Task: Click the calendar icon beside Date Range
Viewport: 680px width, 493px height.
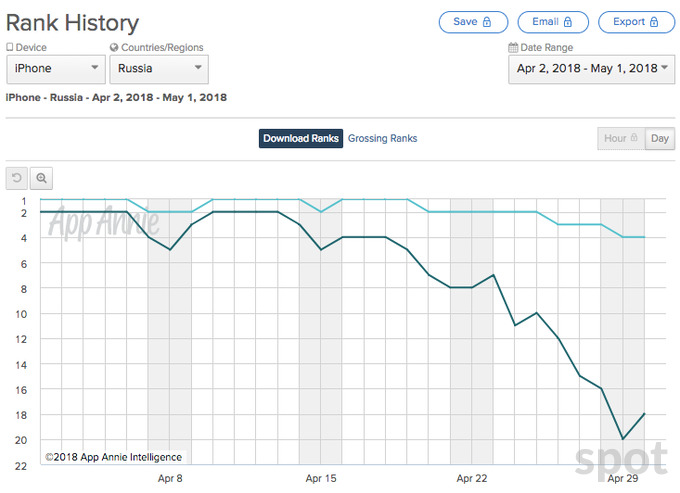Action: tap(513, 48)
